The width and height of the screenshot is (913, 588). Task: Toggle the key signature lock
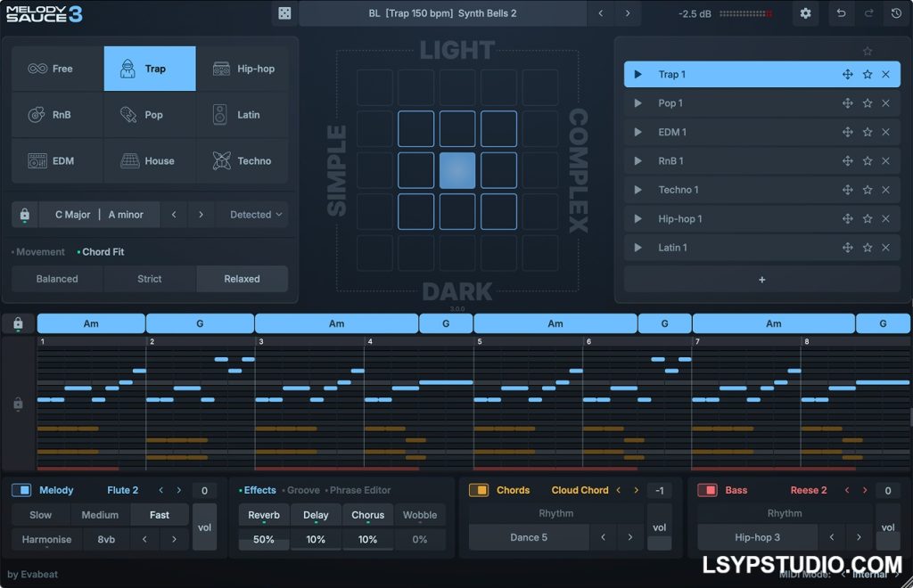pyautogui.click(x=24, y=215)
